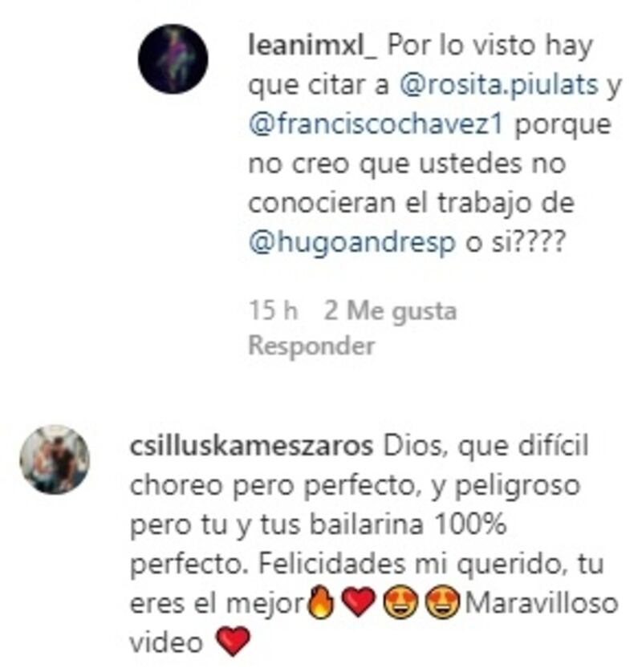
Task: Click the word 'Maravilloso' in the comment
Action: point(542,603)
